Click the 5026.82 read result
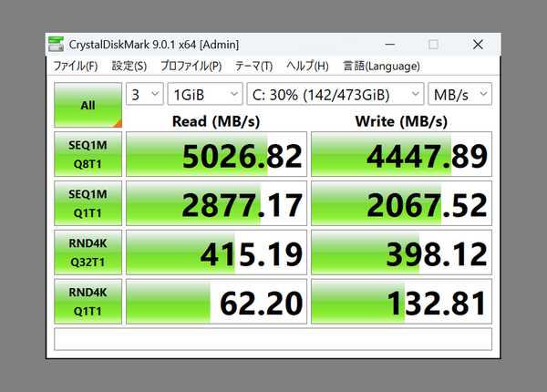547x392 pixels. (216, 154)
